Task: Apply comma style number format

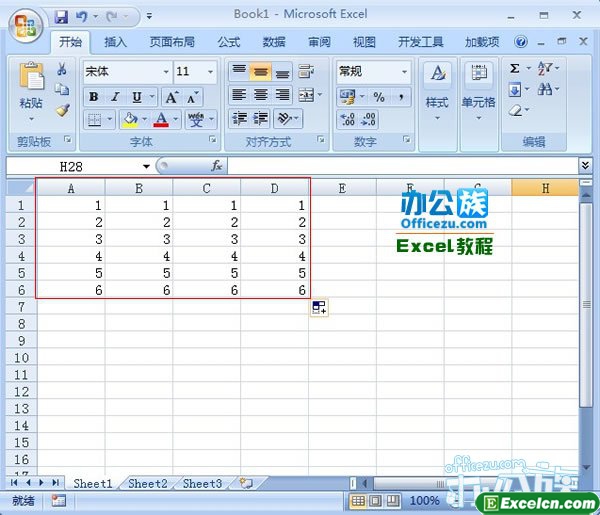Action: click(401, 97)
